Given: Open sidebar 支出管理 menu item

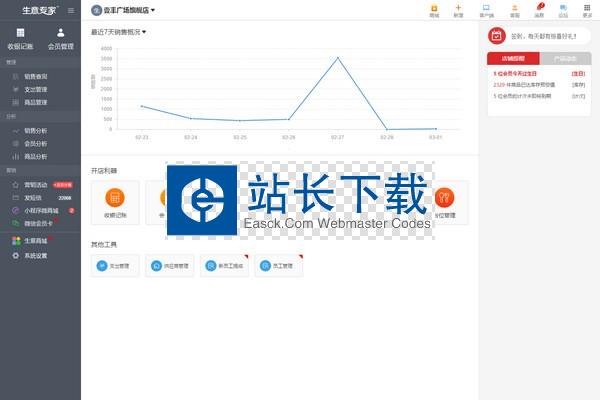Looking at the screenshot, I should tap(36, 90).
